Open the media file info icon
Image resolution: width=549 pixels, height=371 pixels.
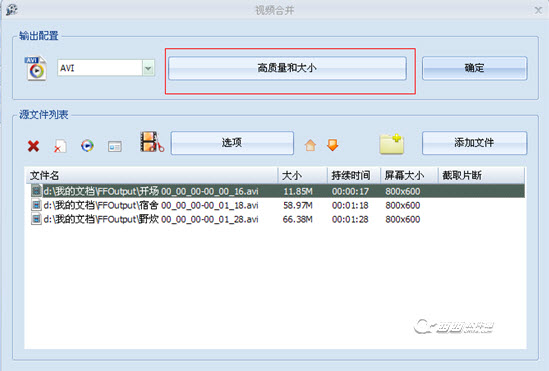tap(114, 146)
